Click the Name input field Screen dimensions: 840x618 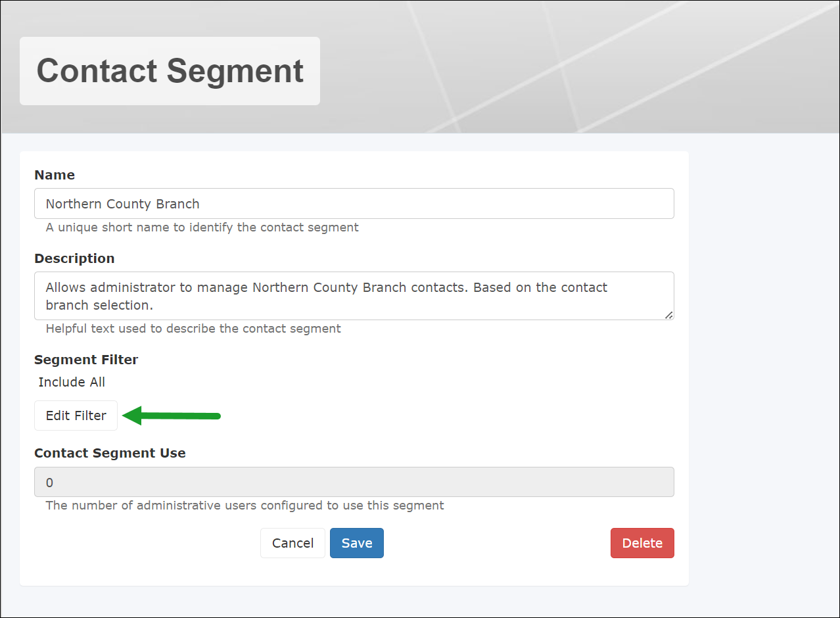[354, 203]
